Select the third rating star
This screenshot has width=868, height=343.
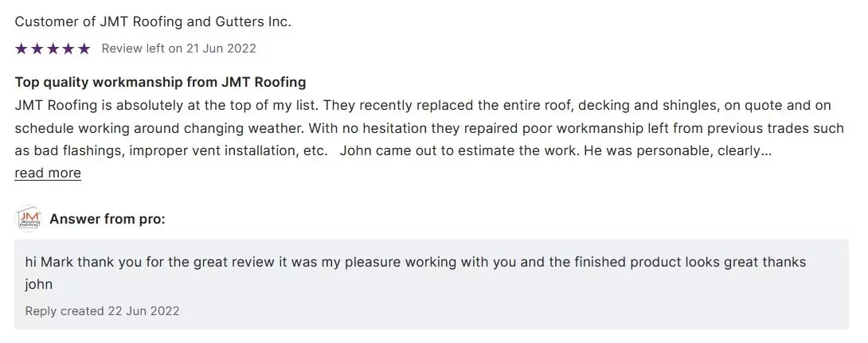pyautogui.click(x=53, y=49)
